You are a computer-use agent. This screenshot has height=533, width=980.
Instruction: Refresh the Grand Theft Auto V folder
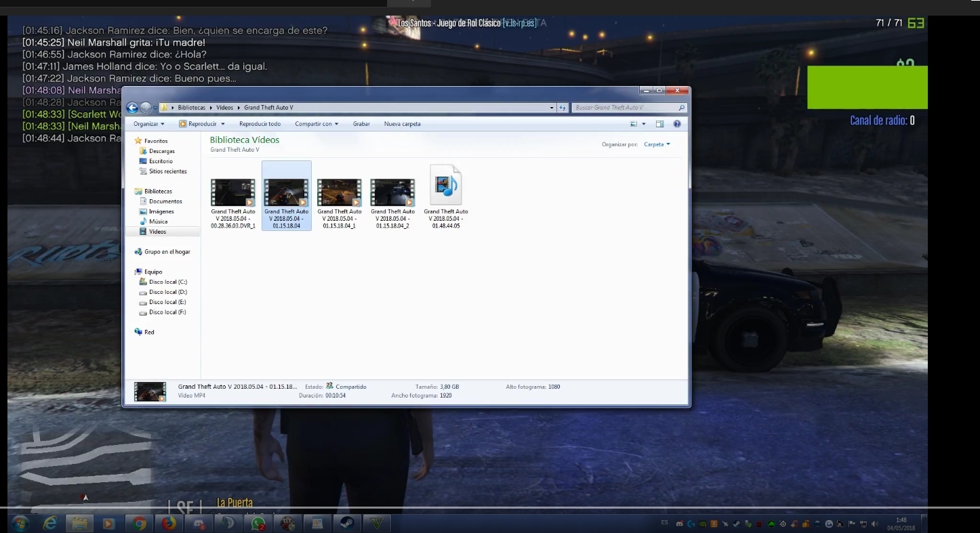click(x=563, y=108)
